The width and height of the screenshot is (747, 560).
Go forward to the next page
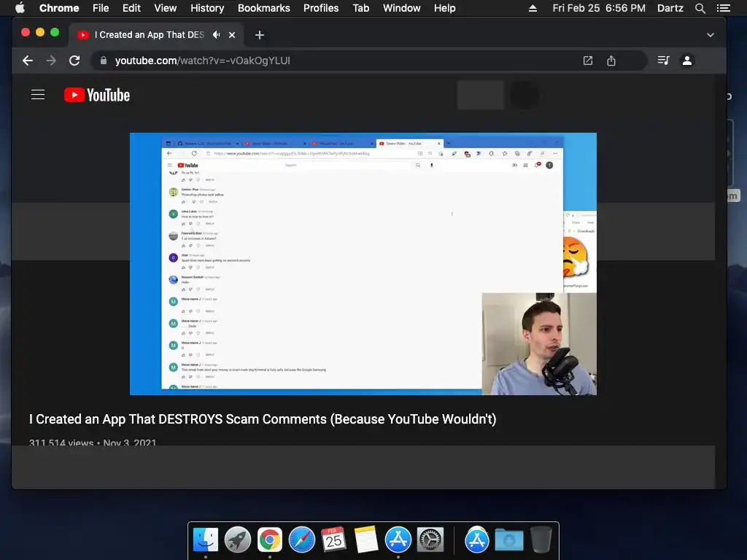click(51, 61)
